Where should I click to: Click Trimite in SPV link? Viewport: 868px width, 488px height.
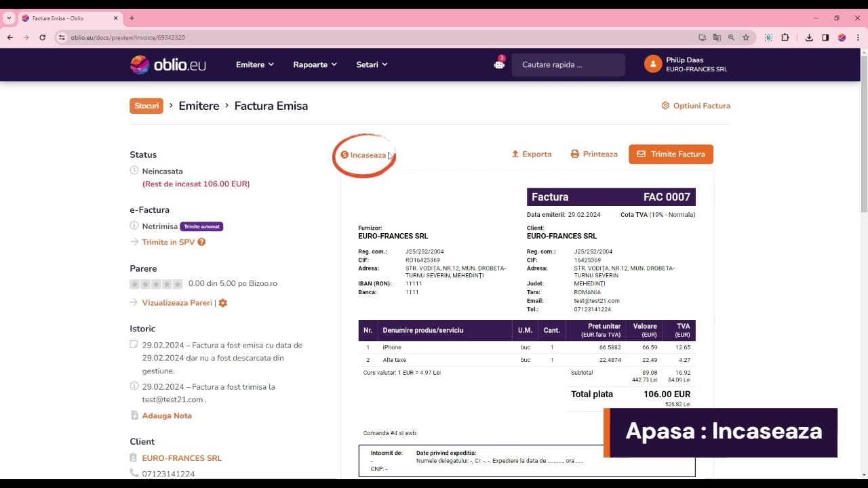(168, 242)
